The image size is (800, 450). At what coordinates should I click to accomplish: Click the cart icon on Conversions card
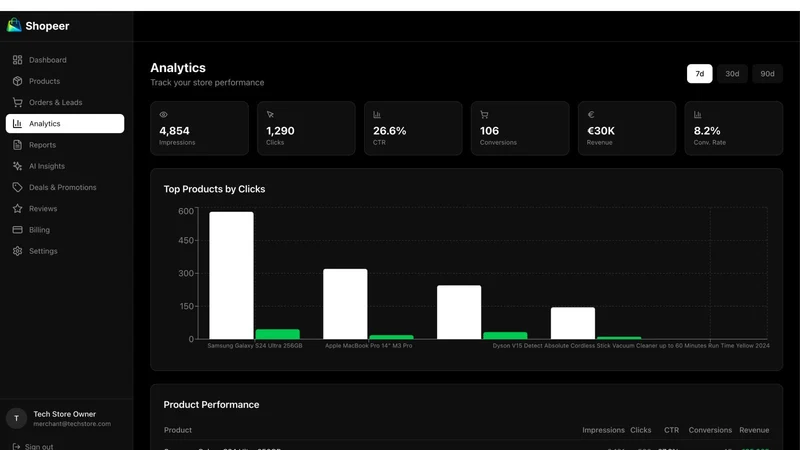click(x=484, y=115)
